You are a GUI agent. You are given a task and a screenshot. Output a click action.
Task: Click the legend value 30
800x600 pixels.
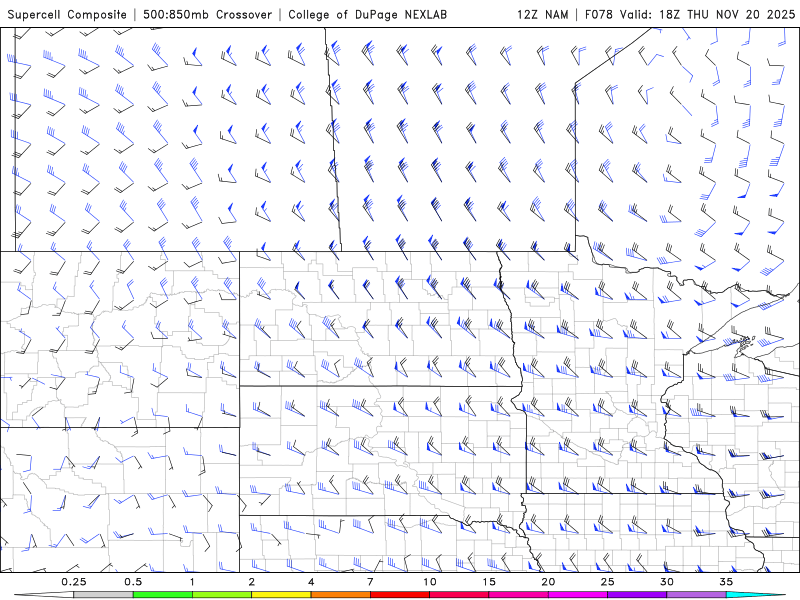tap(667, 582)
